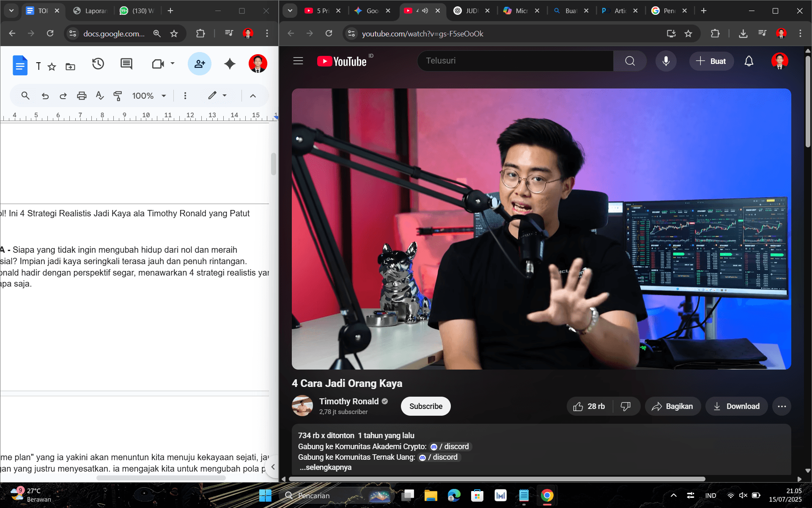Click the Buat create button on YouTube
812x508 pixels.
[711, 61]
